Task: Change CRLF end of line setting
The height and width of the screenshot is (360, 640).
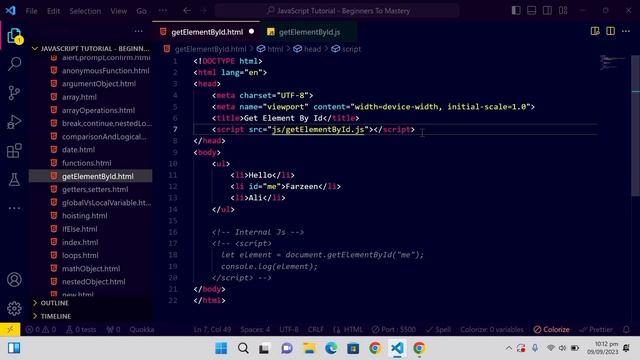Action: pyautogui.click(x=316, y=329)
